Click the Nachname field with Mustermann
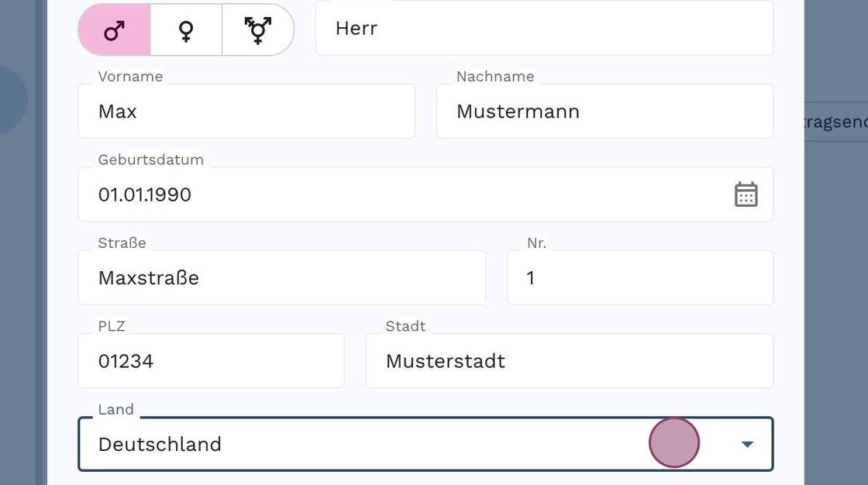 (604, 112)
